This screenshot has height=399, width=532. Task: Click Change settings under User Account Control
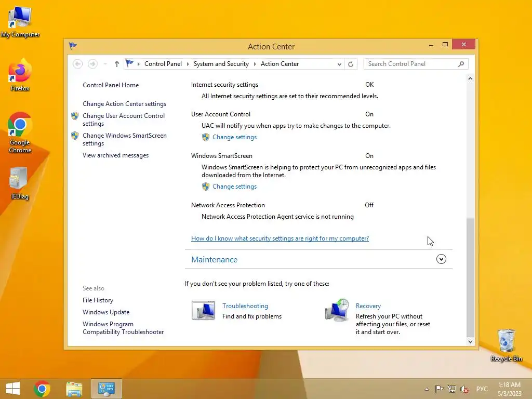(x=234, y=137)
